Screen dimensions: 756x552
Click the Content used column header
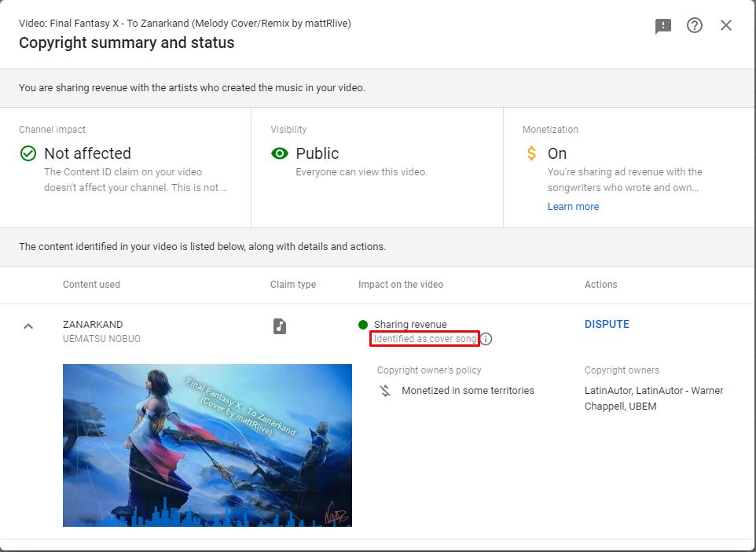[92, 285]
